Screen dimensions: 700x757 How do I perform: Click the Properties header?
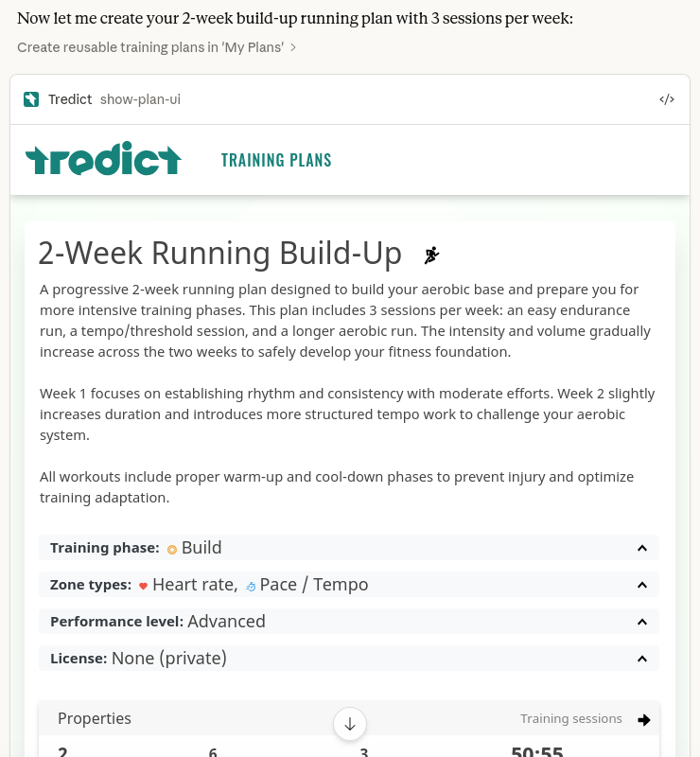click(95, 718)
